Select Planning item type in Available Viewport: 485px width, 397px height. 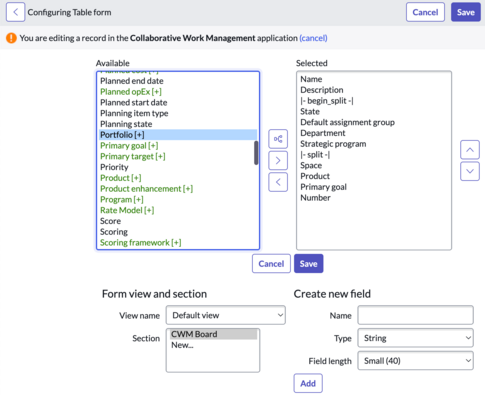[x=178, y=113]
